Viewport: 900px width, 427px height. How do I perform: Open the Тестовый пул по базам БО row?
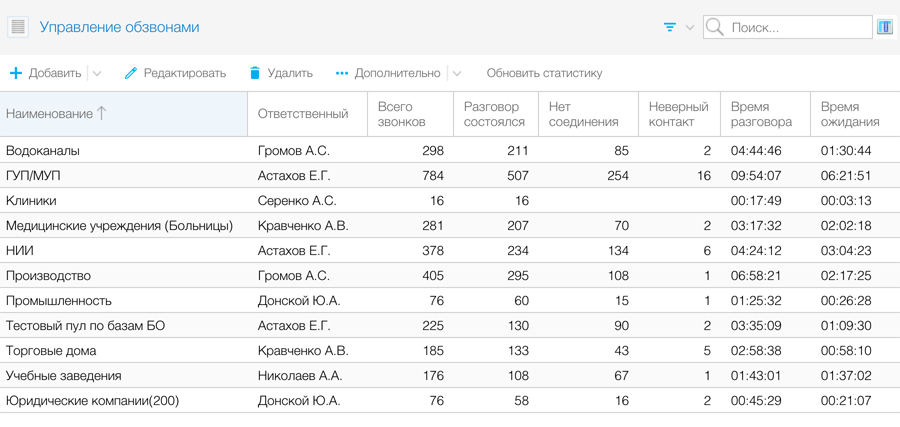[85, 326]
